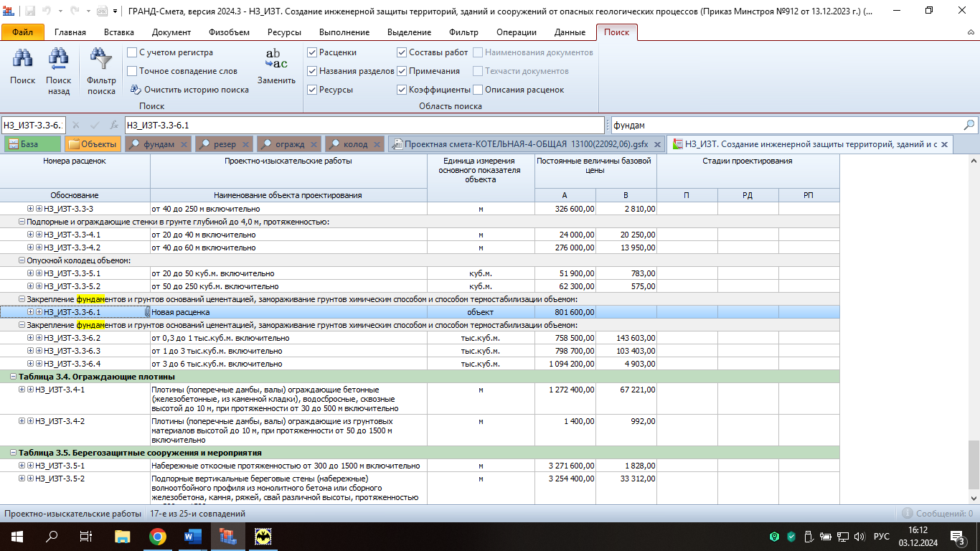This screenshot has height=551, width=980.
Task: Open the Фильтр поиска funnel tool
Action: [x=101, y=60]
